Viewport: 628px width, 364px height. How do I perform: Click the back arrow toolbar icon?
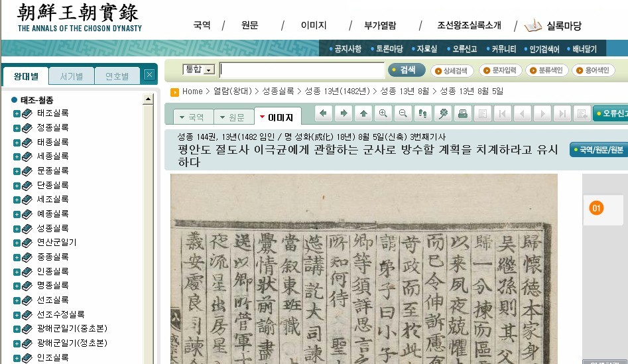tap(324, 113)
